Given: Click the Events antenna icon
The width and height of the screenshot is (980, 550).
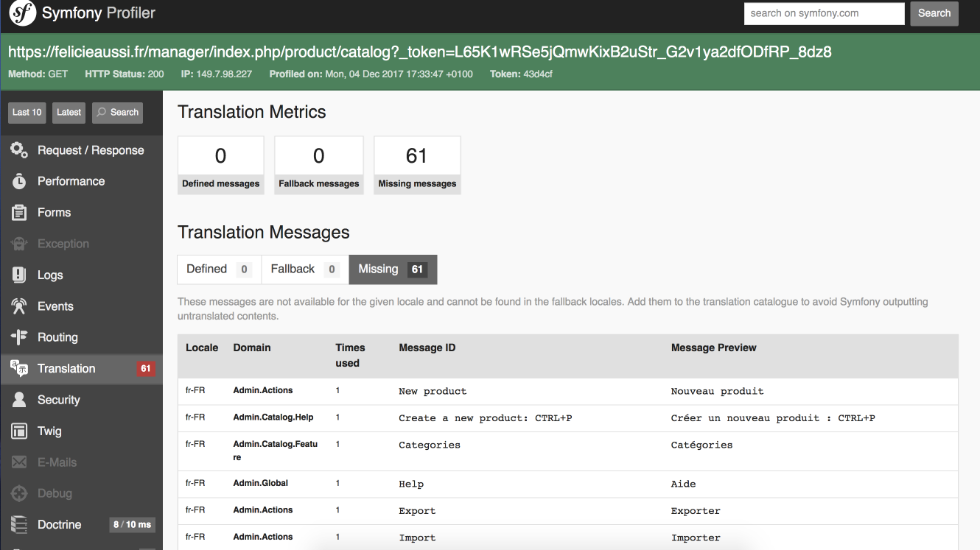Looking at the screenshot, I should (x=19, y=306).
